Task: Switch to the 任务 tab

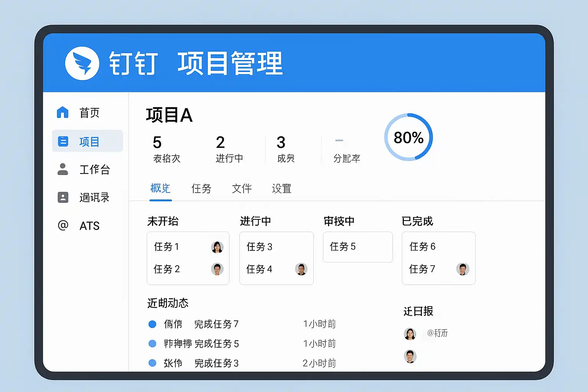Action: (201, 188)
